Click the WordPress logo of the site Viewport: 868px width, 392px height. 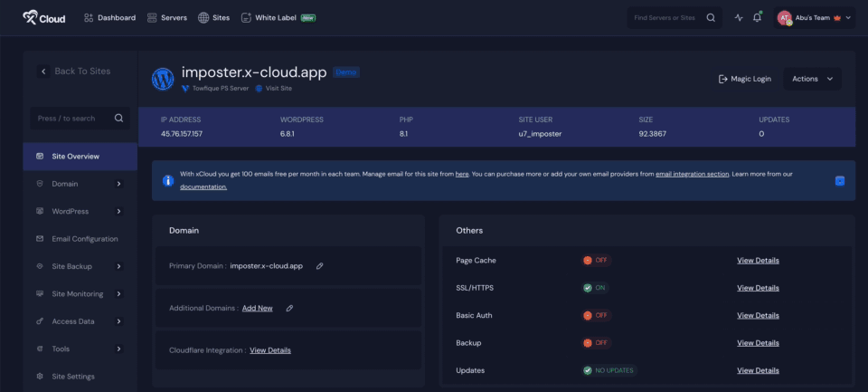click(163, 79)
